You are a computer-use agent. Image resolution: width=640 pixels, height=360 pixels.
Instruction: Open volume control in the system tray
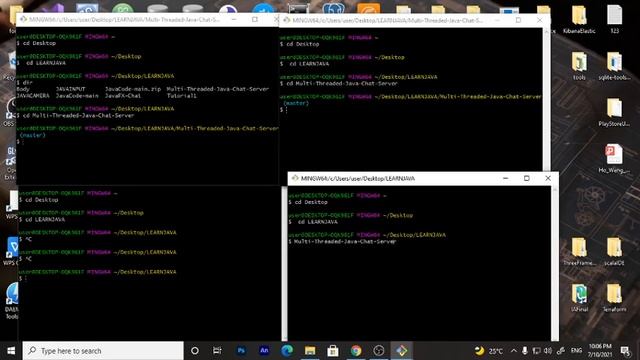coord(548,351)
